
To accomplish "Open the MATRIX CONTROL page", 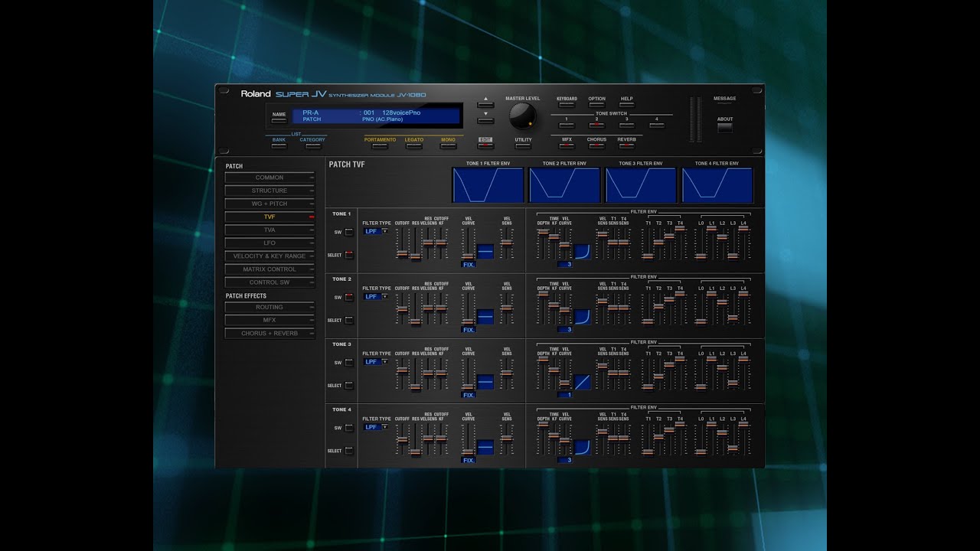I will click(x=269, y=269).
